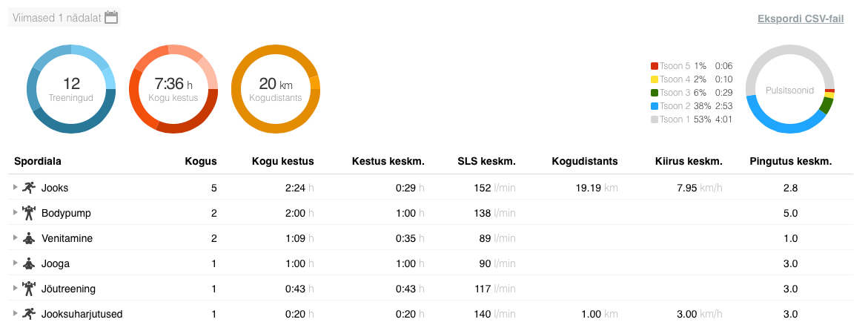Click the Jõutreening weightlifting icon

(29, 289)
